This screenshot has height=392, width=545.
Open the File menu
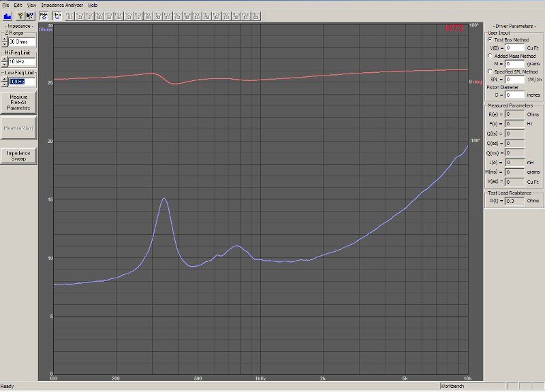(x=5, y=5)
